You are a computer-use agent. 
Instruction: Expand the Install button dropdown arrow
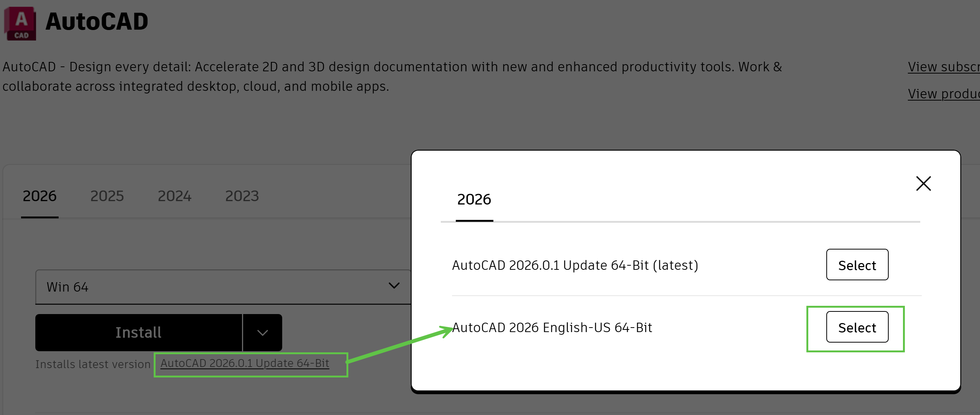(263, 332)
